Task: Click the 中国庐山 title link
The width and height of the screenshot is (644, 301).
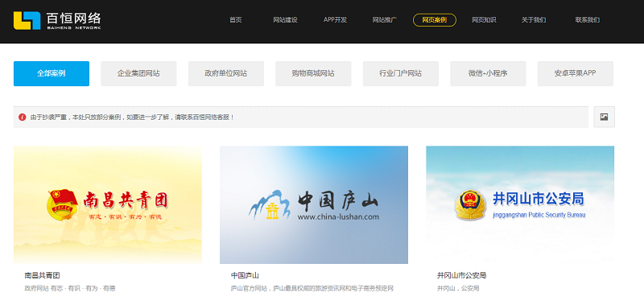Action: click(x=245, y=275)
